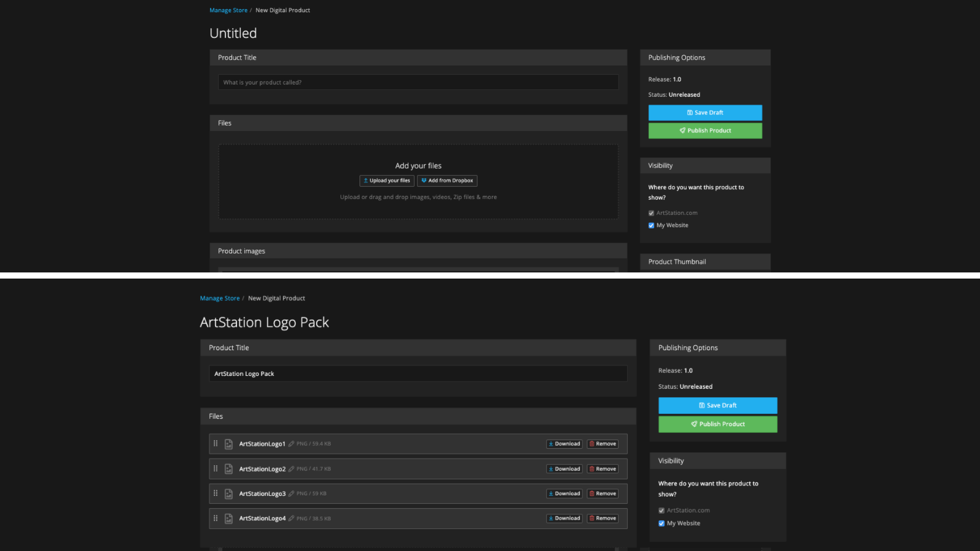Click Add from Dropbox button
This screenshot has width=980, height=551.
(447, 181)
